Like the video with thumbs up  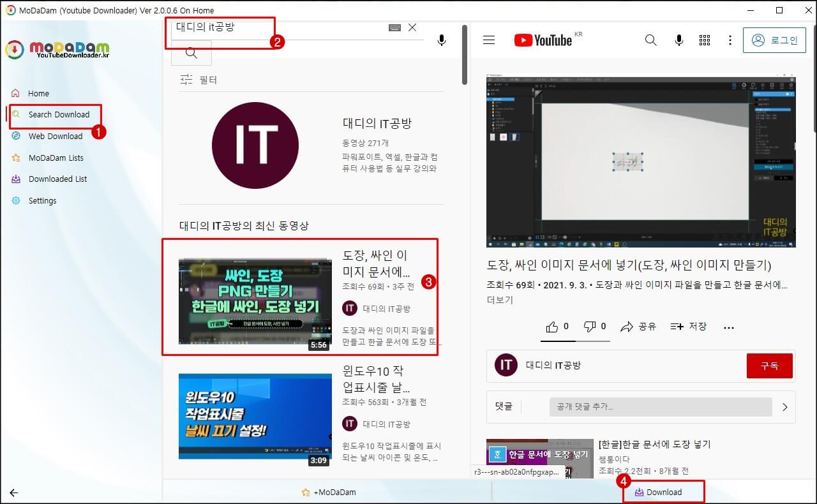553,326
